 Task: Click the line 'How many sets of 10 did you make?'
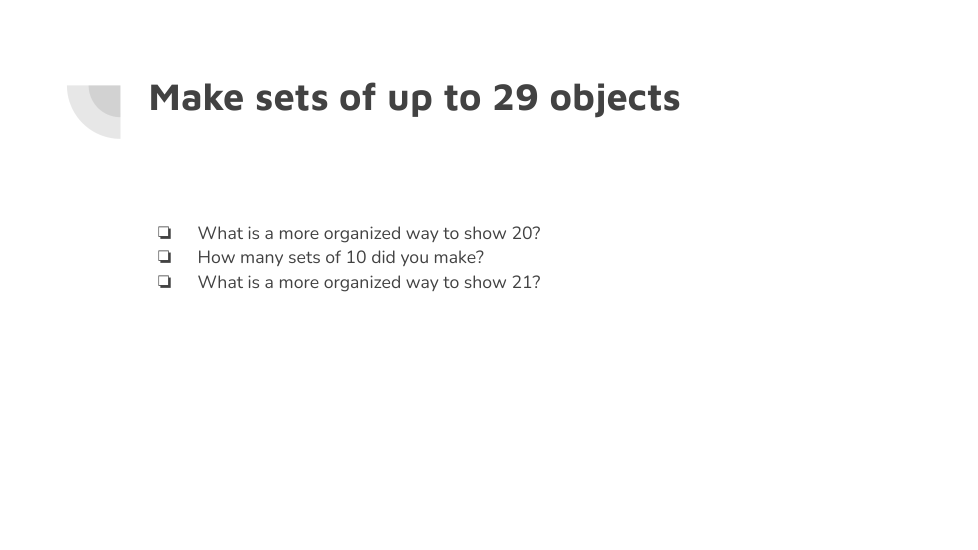340,257
